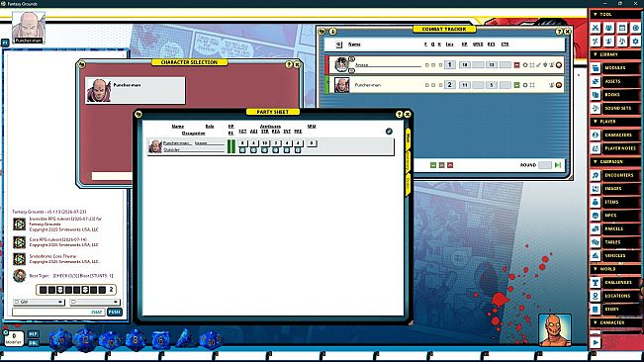Image resolution: width=644 pixels, height=362 pixels.
Task: Toggle red faction button on top combatant row
Action: click(516, 65)
